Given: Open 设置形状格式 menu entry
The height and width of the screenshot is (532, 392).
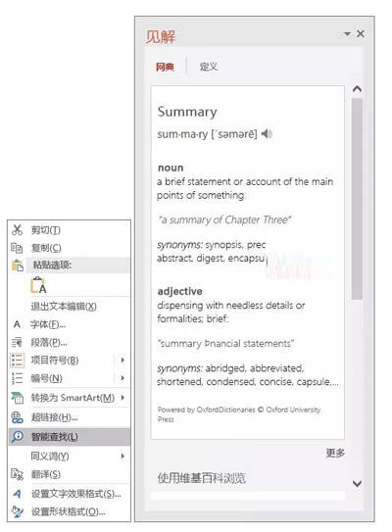Looking at the screenshot, I should tap(70, 511).
